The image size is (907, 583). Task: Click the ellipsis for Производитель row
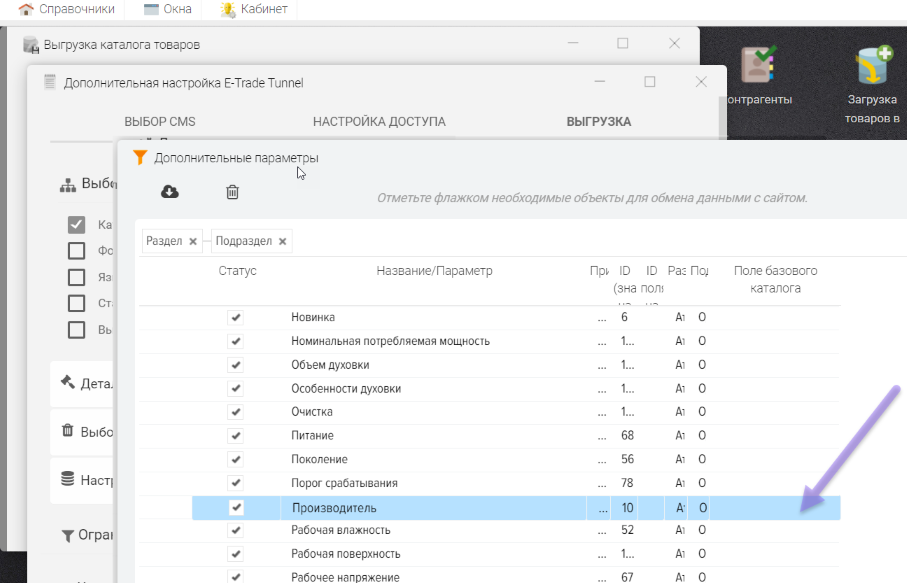click(601, 508)
